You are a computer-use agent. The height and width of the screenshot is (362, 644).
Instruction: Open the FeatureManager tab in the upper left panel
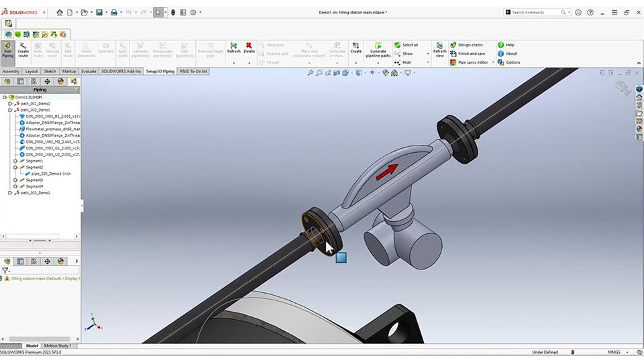[x=7, y=81]
